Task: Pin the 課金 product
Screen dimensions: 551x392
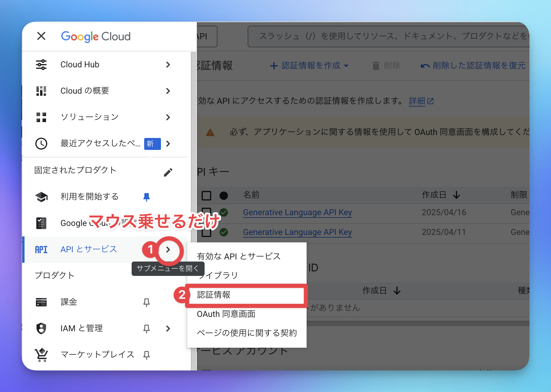Action: click(146, 302)
